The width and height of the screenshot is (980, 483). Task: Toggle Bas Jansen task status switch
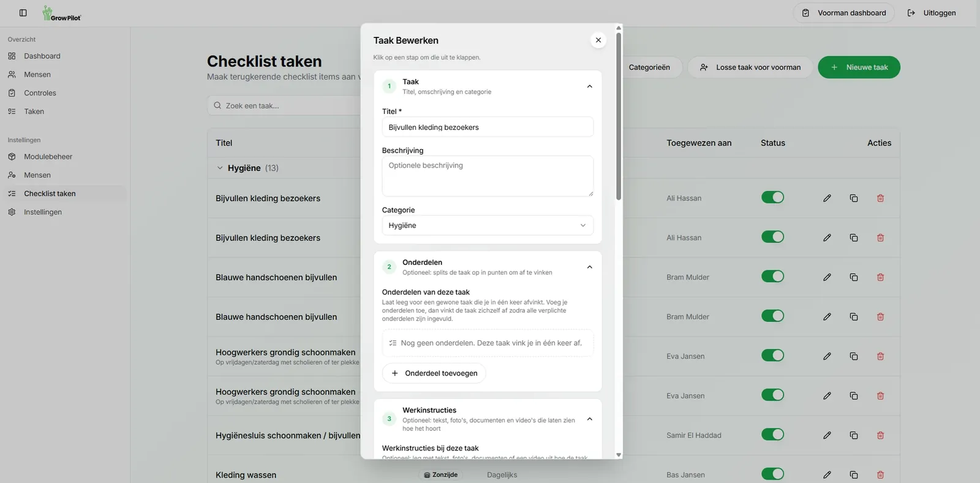pos(772,474)
